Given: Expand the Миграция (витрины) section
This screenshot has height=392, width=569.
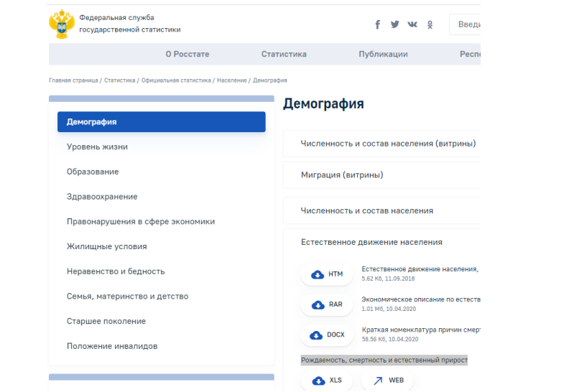Looking at the screenshot, I should [x=381, y=175].
